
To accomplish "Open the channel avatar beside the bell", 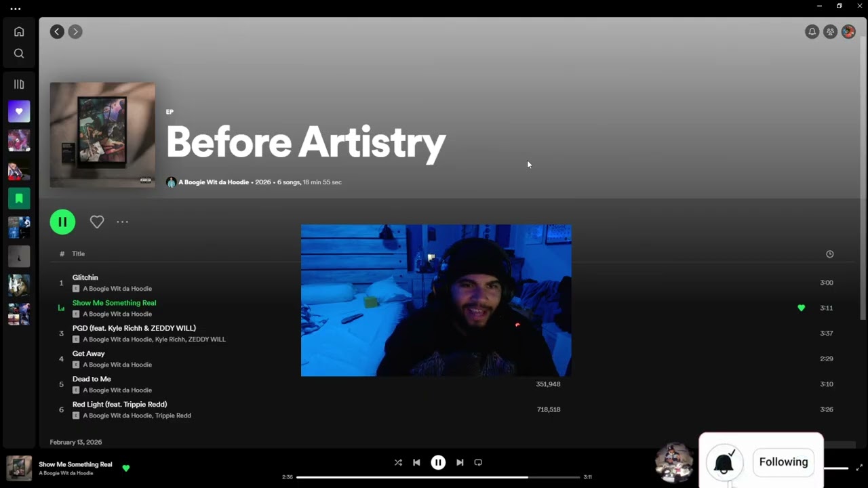I will 675,462.
